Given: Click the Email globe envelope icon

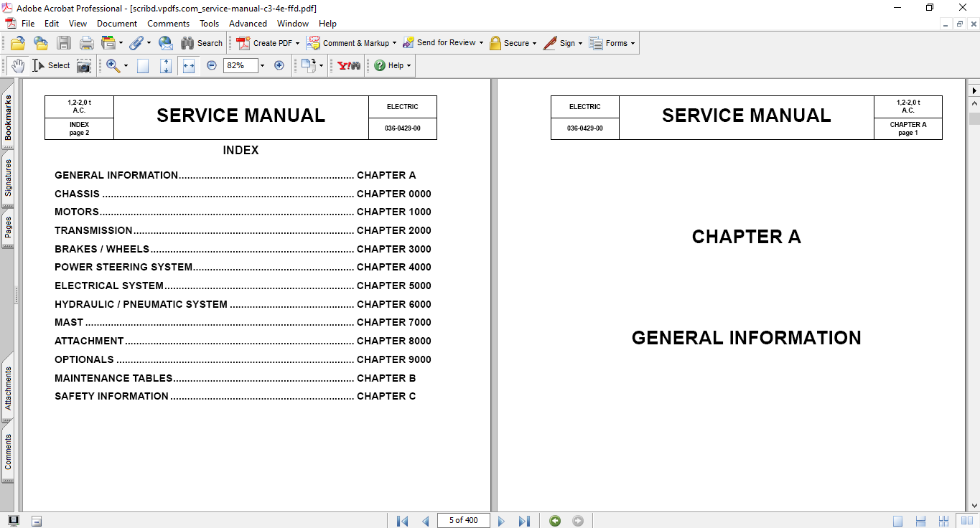Looking at the screenshot, I should (x=165, y=43).
